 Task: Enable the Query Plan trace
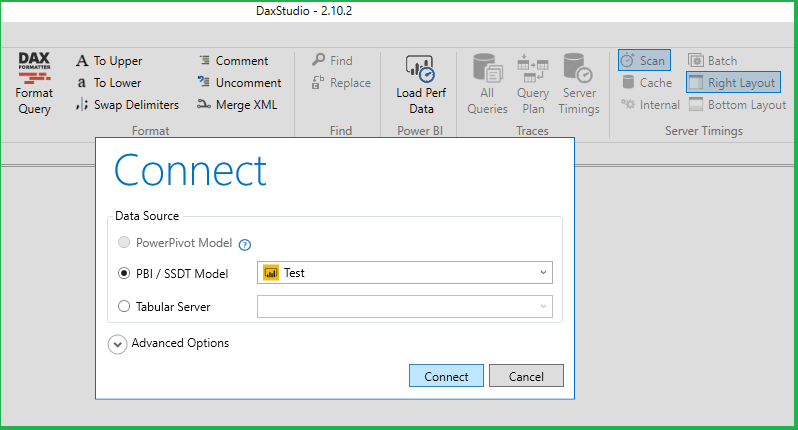pyautogui.click(x=533, y=83)
